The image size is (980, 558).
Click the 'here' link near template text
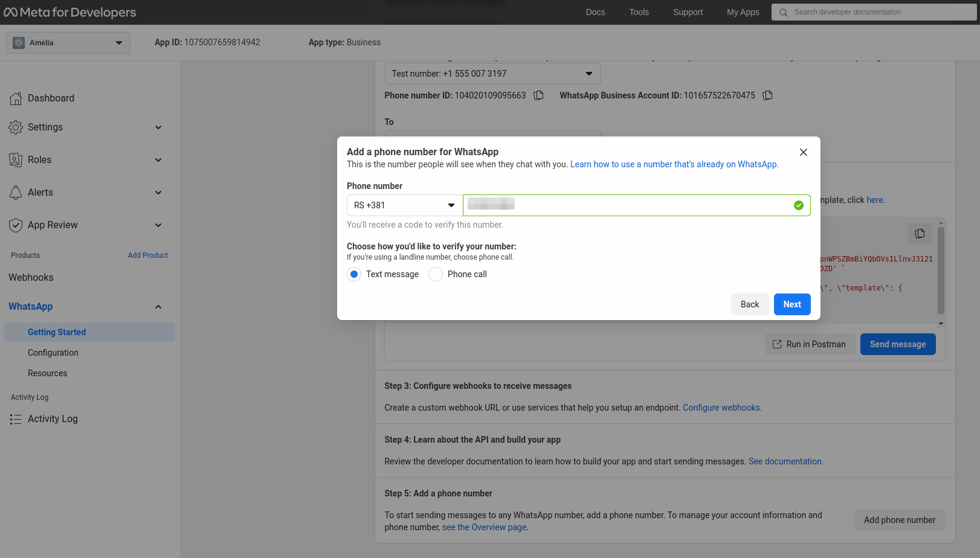tap(875, 200)
